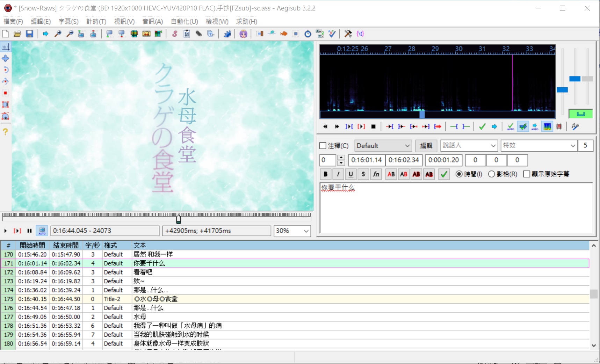The image size is (600, 364).
Task: Open the Styles Manager pink S icon
Action: pyautogui.click(x=175, y=34)
